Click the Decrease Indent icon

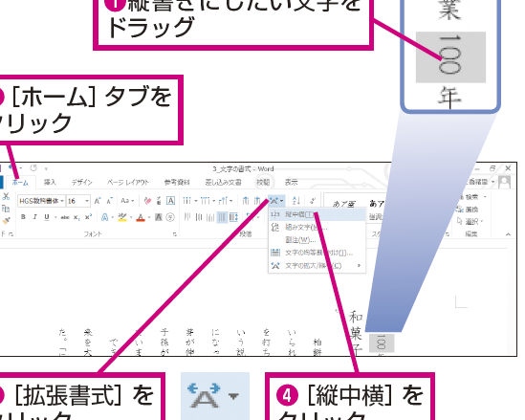pos(246,201)
